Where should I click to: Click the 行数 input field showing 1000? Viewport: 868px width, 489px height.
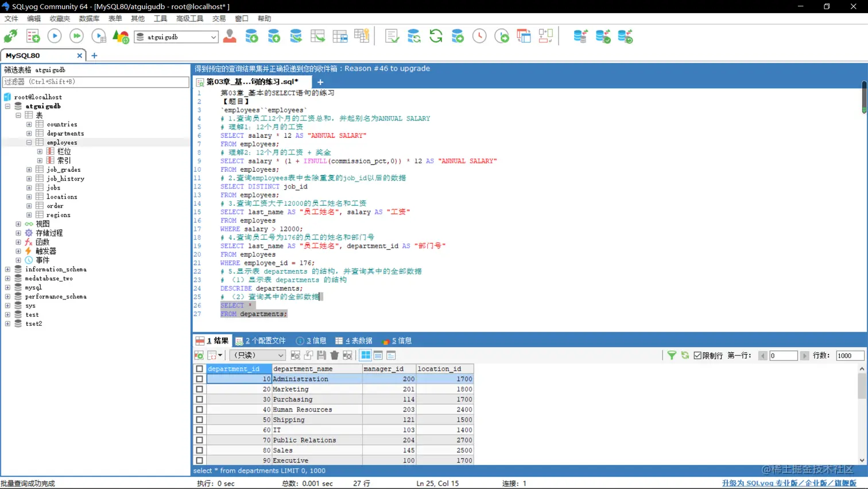(x=850, y=356)
